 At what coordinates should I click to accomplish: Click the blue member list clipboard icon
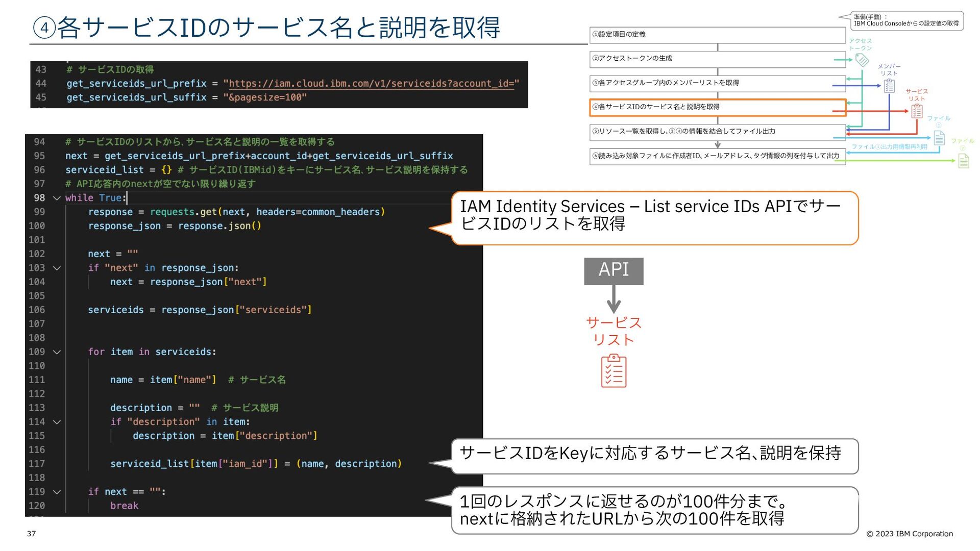pyautogui.click(x=889, y=86)
